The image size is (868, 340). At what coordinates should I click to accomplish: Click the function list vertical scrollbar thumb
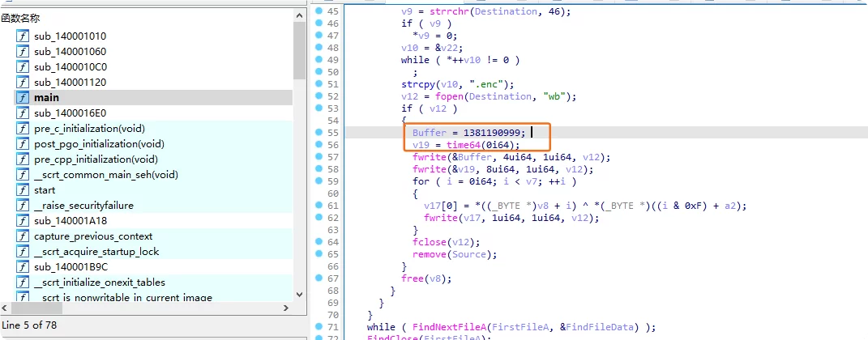point(299,49)
